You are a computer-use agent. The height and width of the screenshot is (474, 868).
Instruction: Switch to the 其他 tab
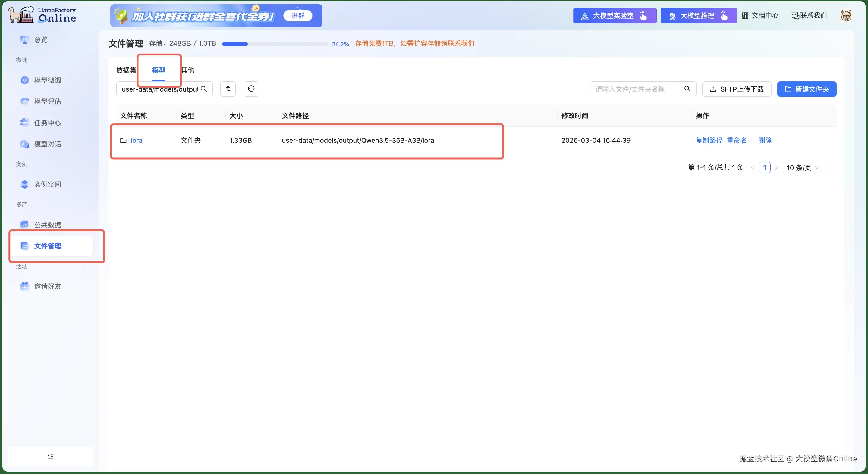(188, 70)
